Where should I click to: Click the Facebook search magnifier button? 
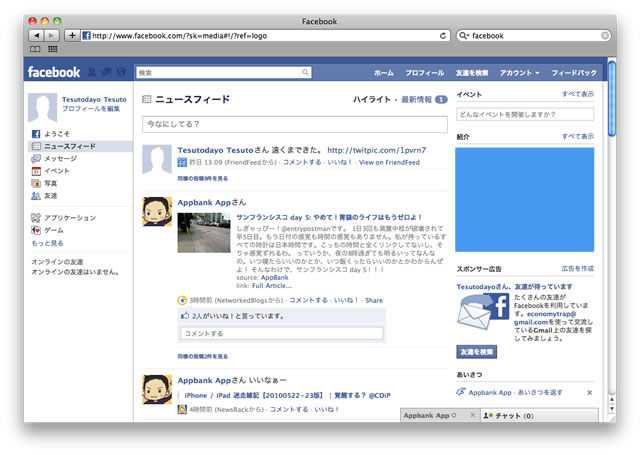pos(305,73)
